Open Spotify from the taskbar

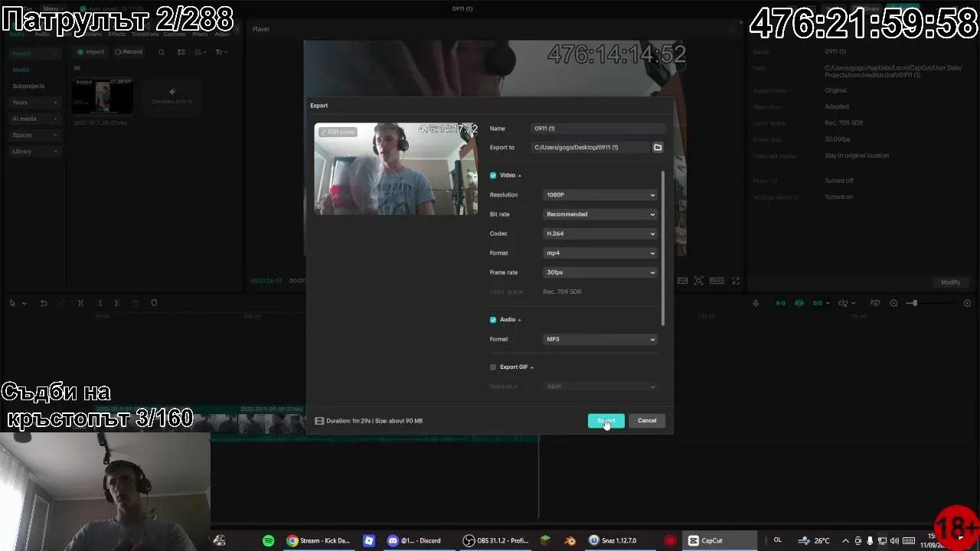pos(268,540)
